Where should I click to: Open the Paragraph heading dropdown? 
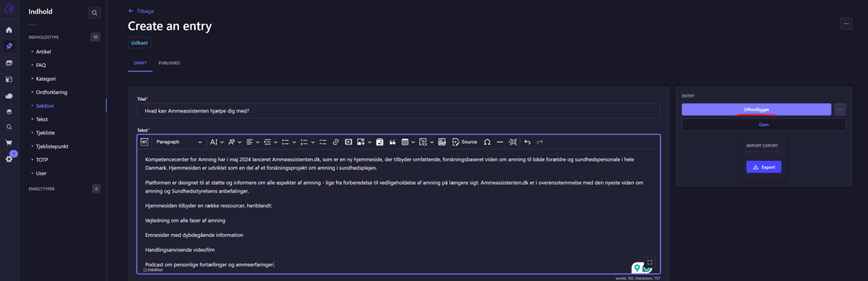point(179,142)
